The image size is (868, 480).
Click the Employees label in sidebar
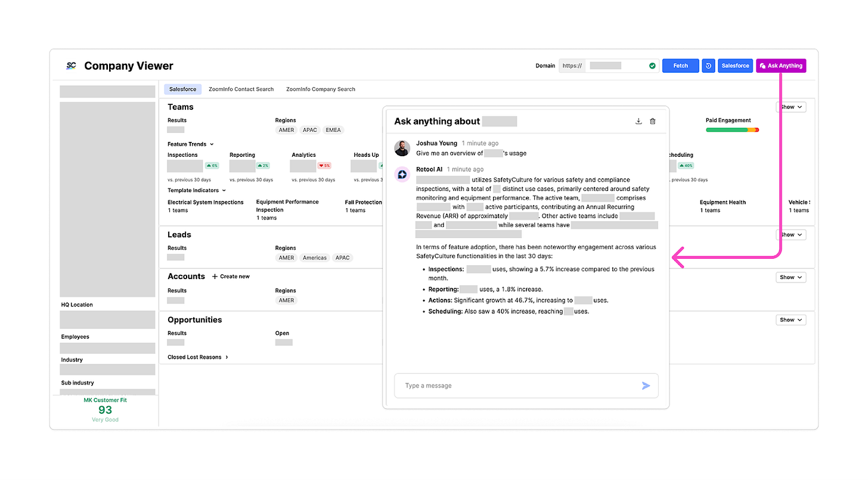pyautogui.click(x=75, y=337)
